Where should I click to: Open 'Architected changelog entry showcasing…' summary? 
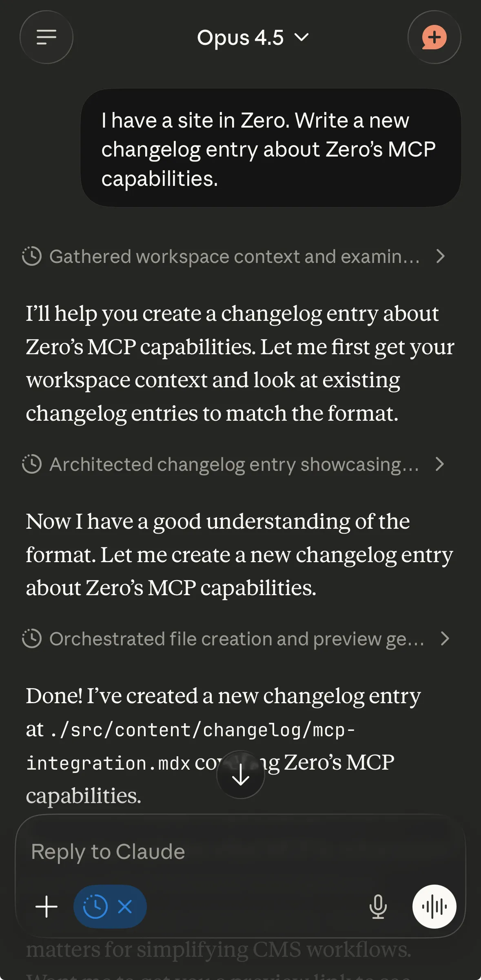234,465
